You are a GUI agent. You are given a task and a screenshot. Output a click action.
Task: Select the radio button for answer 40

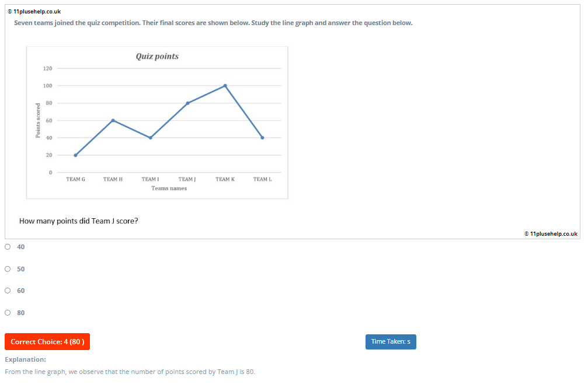click(8, 247)
